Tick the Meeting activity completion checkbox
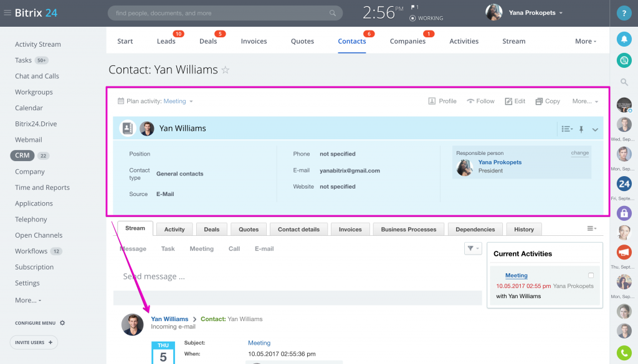The width and height of the screenshot is (638, 364). [x=591, y=275]
